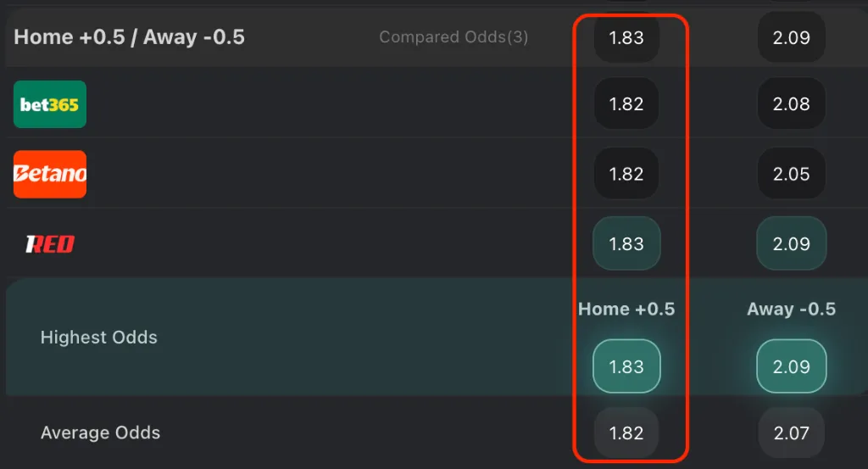Image resolution: width=868 pixels, height=469 pixels.
Task: Select 2.09 away odds in the market header row
Action: pos(791,37)
